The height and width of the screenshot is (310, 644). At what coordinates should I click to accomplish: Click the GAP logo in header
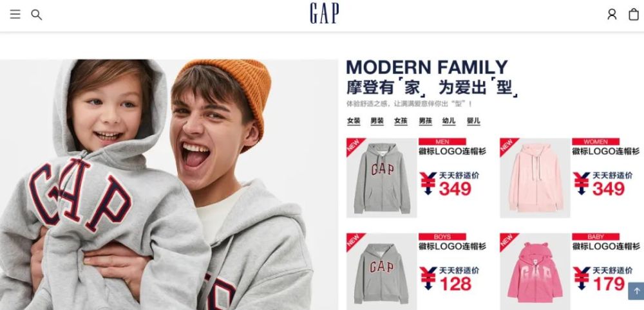coord(325,14)
